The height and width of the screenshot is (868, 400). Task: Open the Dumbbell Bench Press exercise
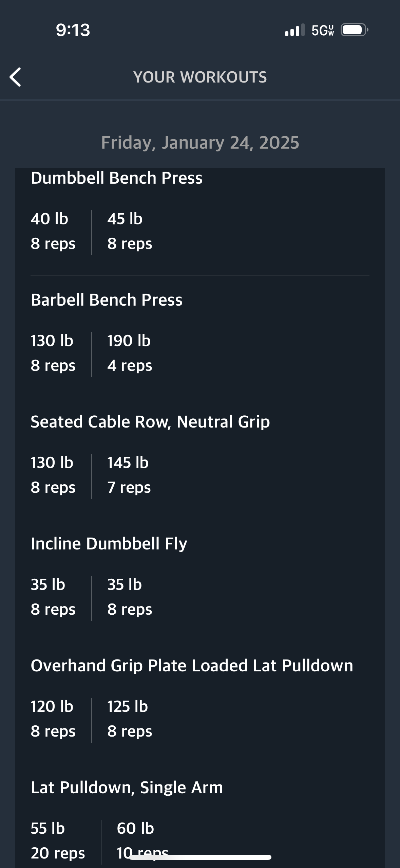(116, 178)
